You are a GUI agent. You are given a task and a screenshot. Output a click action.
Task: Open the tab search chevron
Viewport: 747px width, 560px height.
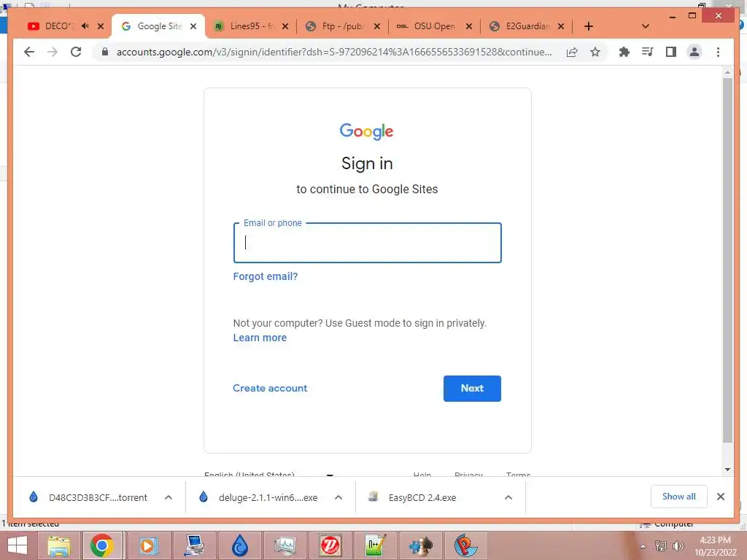click(x=646, y=26)
